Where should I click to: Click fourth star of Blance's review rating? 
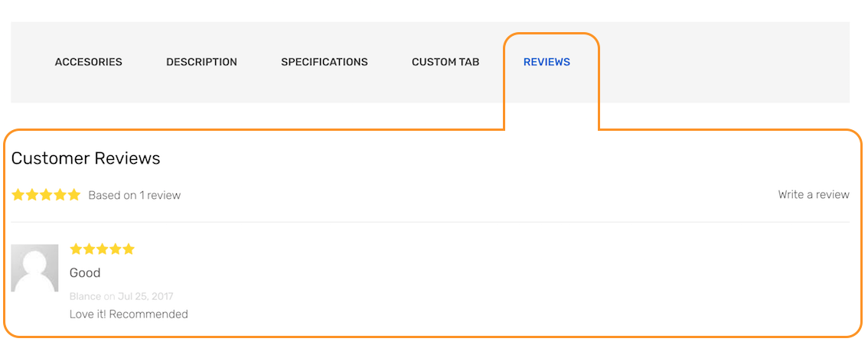pyautogui.click(x=115, y=249)
